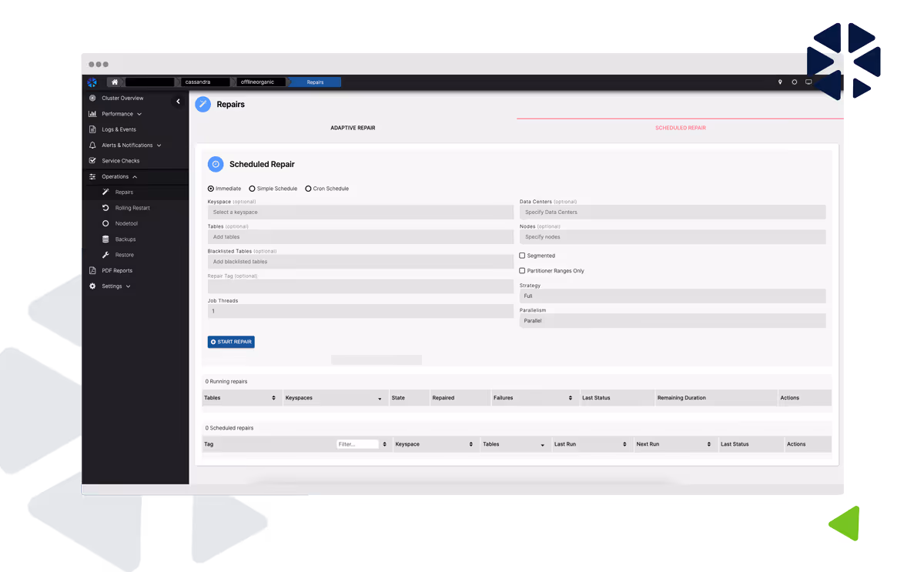Image resolution: width=924 pixels, height=572 pixels.
Task: Open the Parallelism dropdown showing Parallel
Action: tap(672, 320)
